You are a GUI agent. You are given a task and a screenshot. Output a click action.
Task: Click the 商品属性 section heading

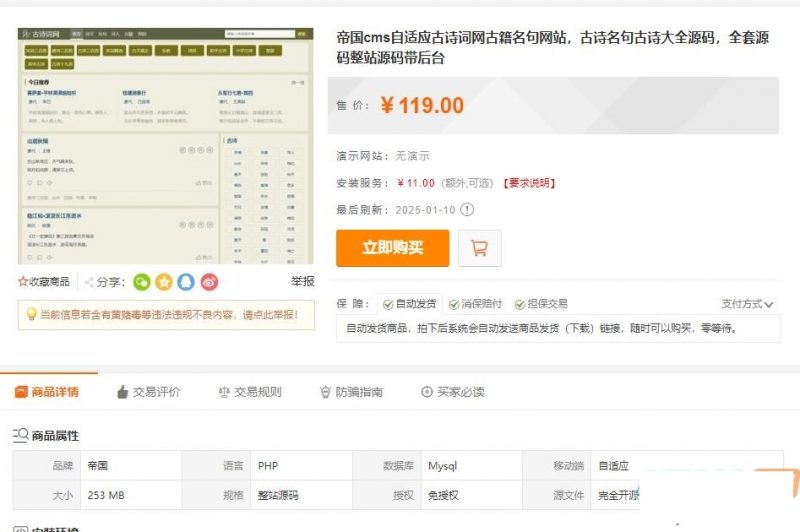point(55,436)
